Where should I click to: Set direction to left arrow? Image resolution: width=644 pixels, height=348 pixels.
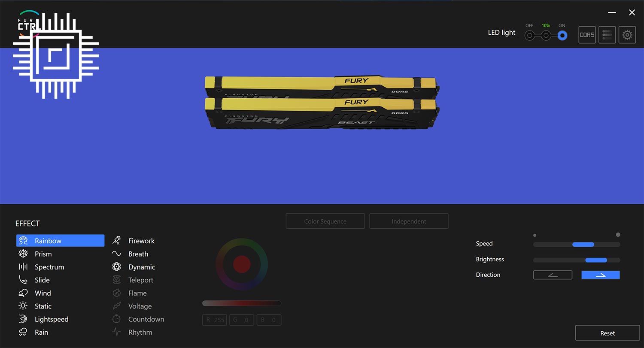pos(553,275)
